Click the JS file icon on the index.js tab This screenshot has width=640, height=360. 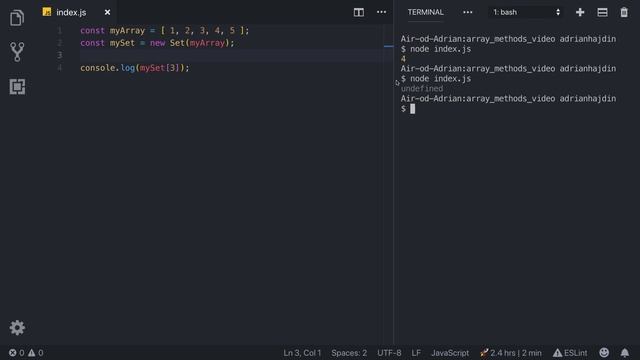click(x=47, y=12)
